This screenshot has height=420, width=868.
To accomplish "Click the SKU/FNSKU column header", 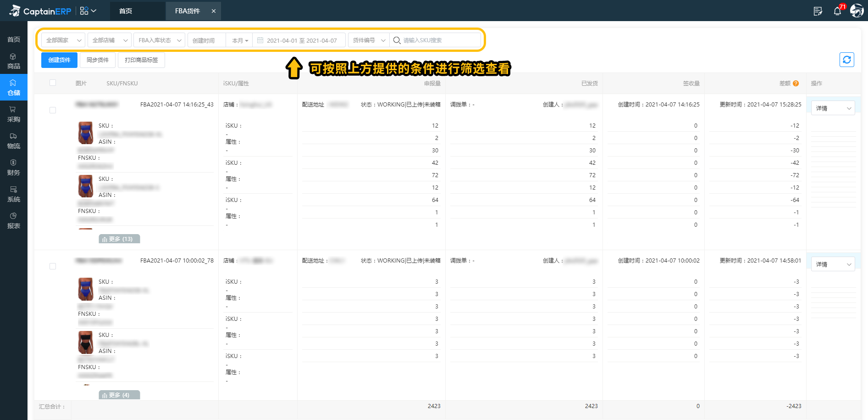I will pos(122,84).
